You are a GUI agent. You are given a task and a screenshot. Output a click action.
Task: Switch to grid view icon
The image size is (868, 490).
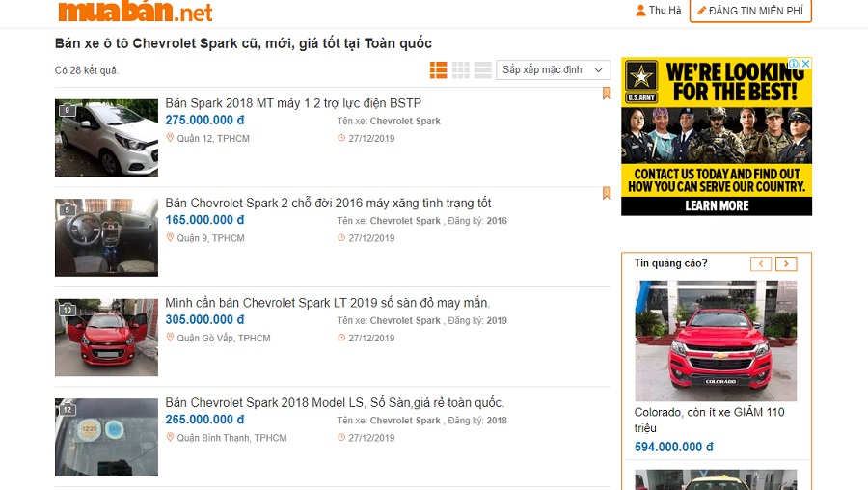tap(461, 69)
